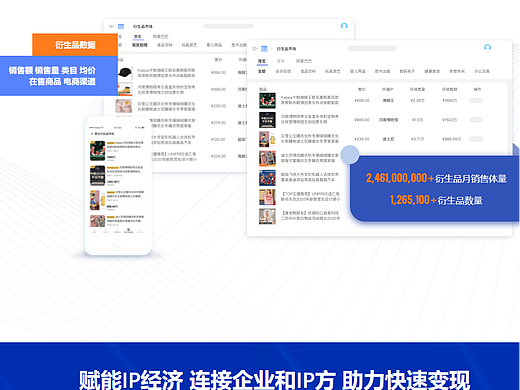Select 食品饮料 category in front window

click(308, 71)
